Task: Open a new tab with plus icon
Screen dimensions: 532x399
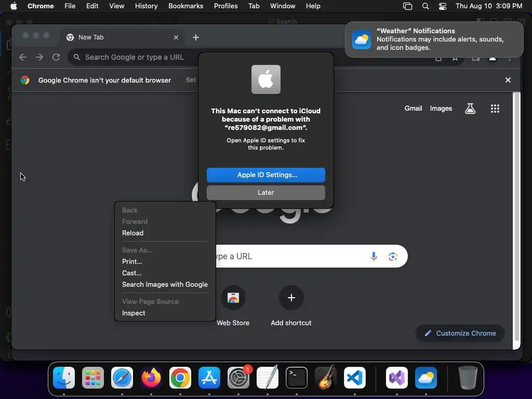Action: click(196, 37)
